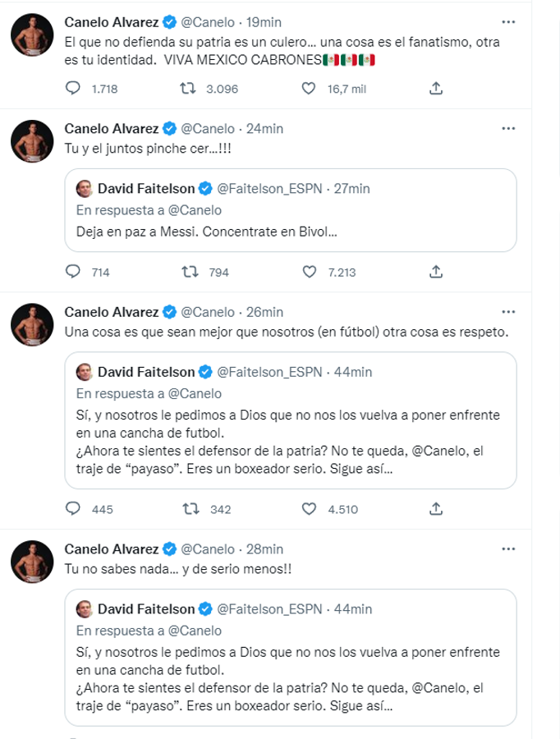Share the VIVA MEXICO CABRONES tweet
Viewport: 560px width, 739px height.
pyautogui.click(x=437, y=88)
